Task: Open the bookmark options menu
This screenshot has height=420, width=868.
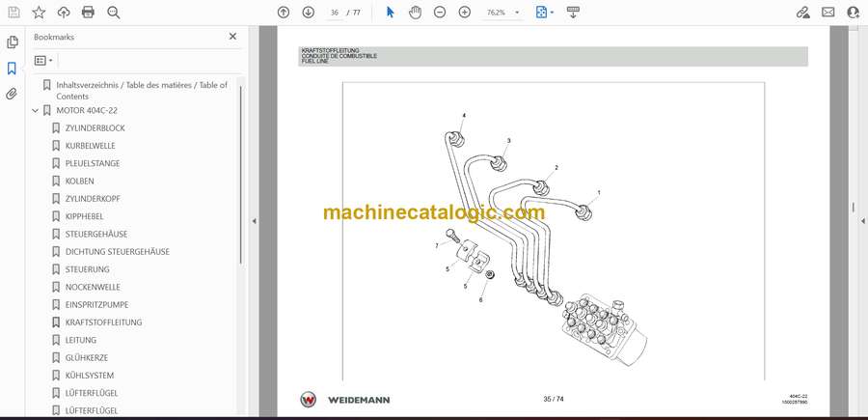Action: 43,61
